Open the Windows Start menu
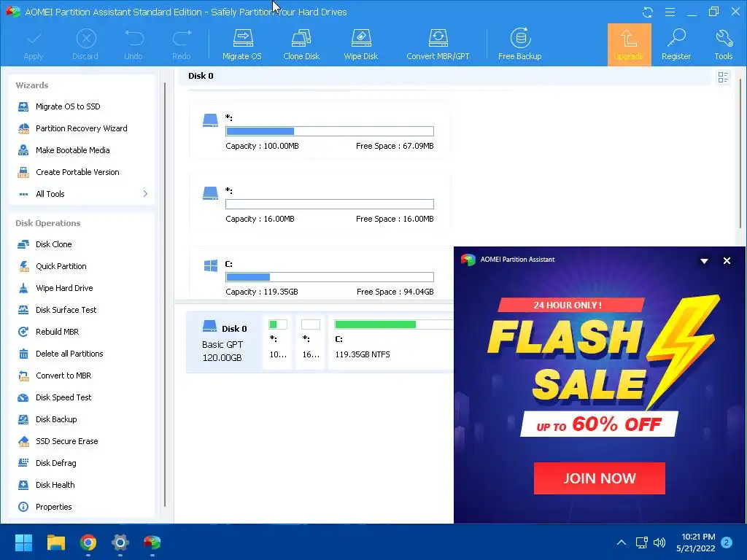747x560 pixels. (x=23, y=542)
